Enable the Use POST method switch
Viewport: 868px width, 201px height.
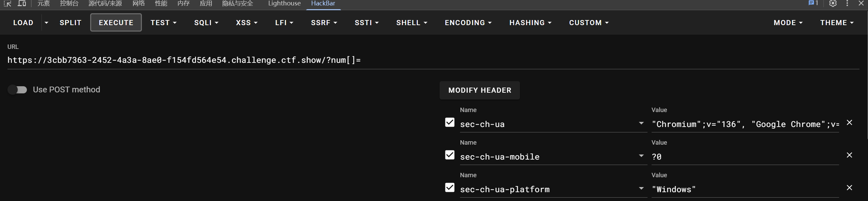17,90
